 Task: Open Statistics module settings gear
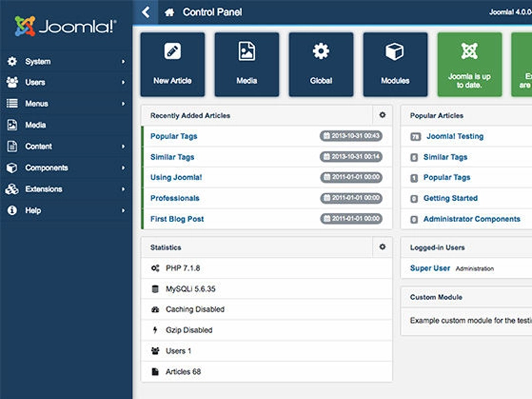point(382,247)
